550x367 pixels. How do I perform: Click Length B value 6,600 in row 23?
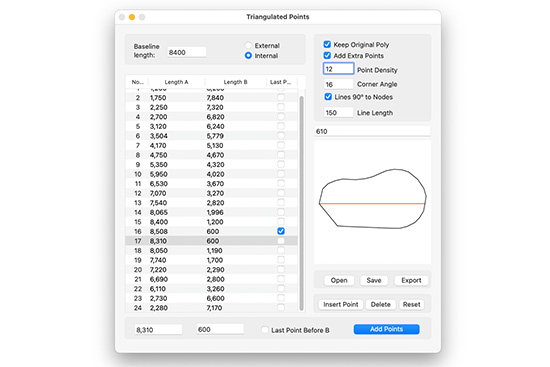[x=215, y=298]
